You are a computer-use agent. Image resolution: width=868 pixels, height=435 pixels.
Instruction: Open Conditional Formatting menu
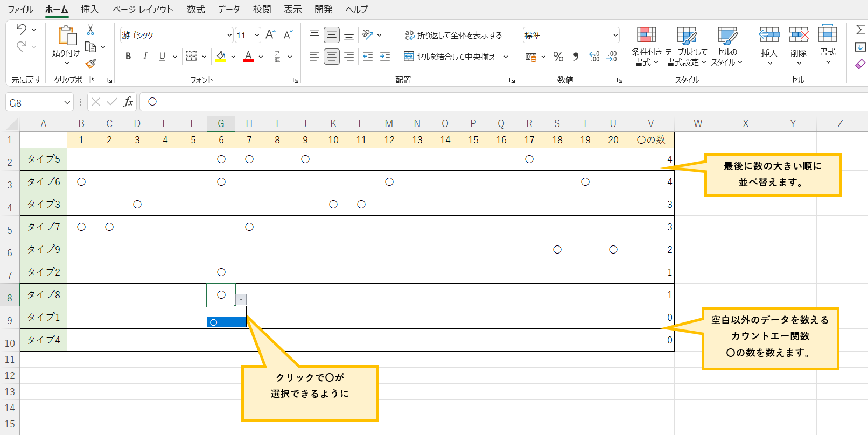point(646,47)
